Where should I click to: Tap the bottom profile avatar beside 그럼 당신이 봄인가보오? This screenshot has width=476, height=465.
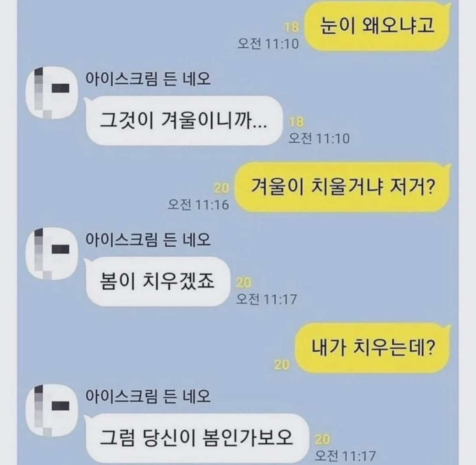pyautogui.click(x=52, y=410)
